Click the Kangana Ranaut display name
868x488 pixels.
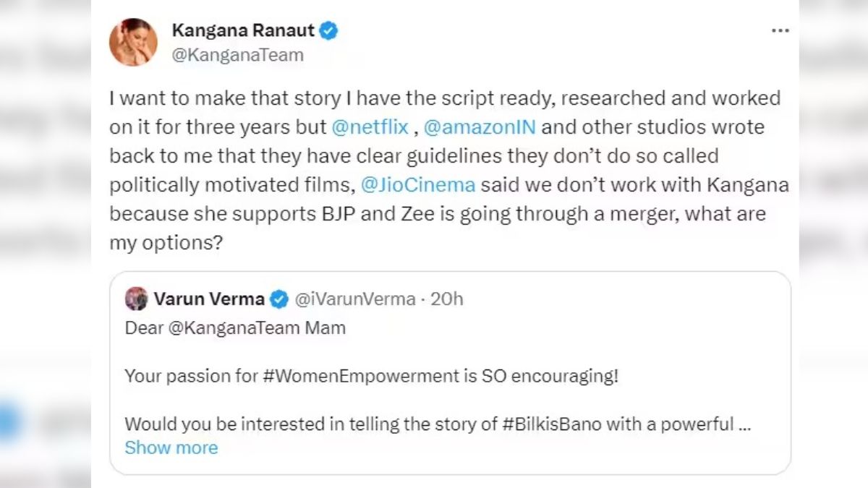tap(243, 31)
